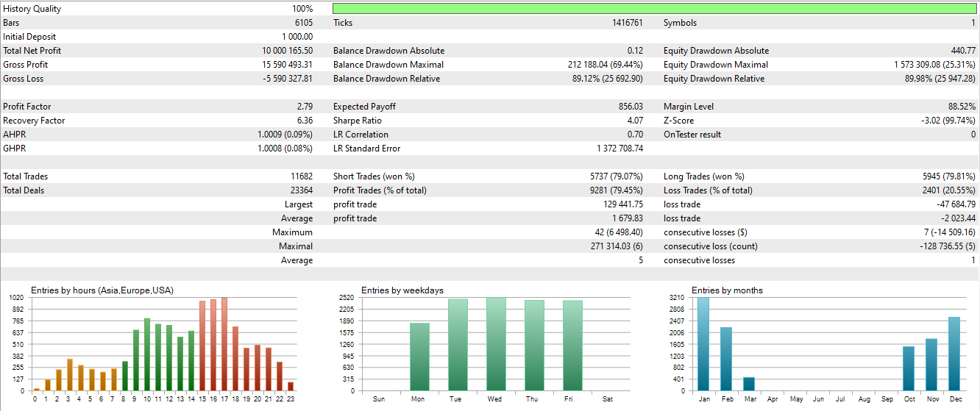
Task: Select the initial deposit value "1 000.00"
Action: (297, 37)
